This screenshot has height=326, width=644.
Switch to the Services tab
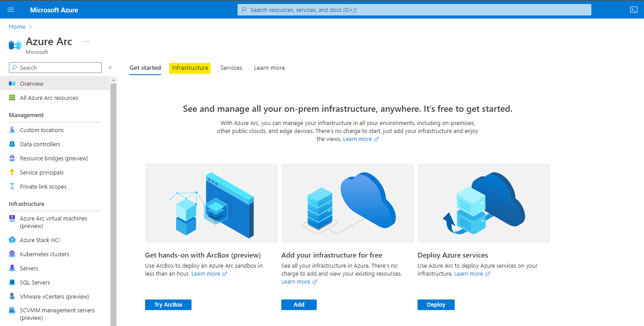(x=231, y=68)
